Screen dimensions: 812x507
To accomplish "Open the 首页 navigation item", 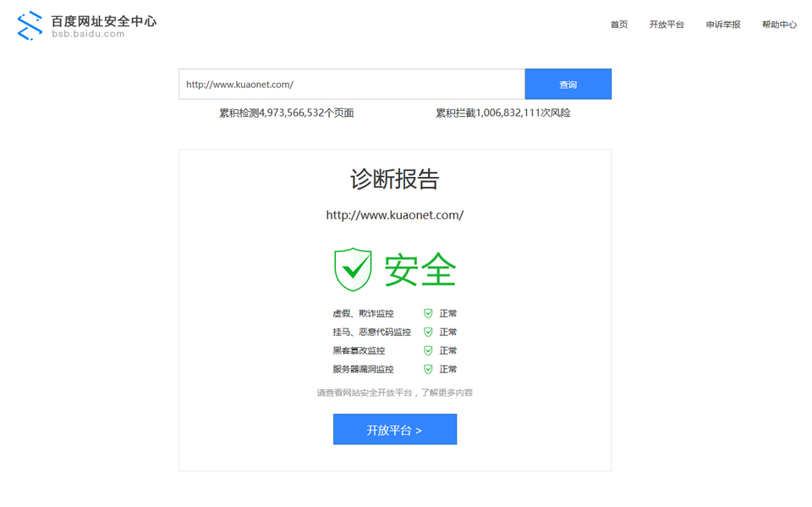I will click(619, 25).
